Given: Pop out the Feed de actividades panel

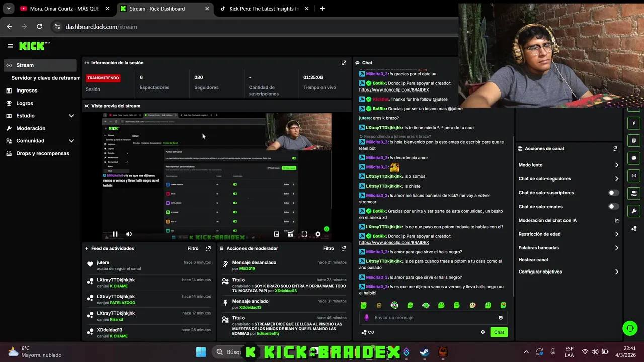Looking at the screenshot, I should pyautogui.click(x=208, y=248).
